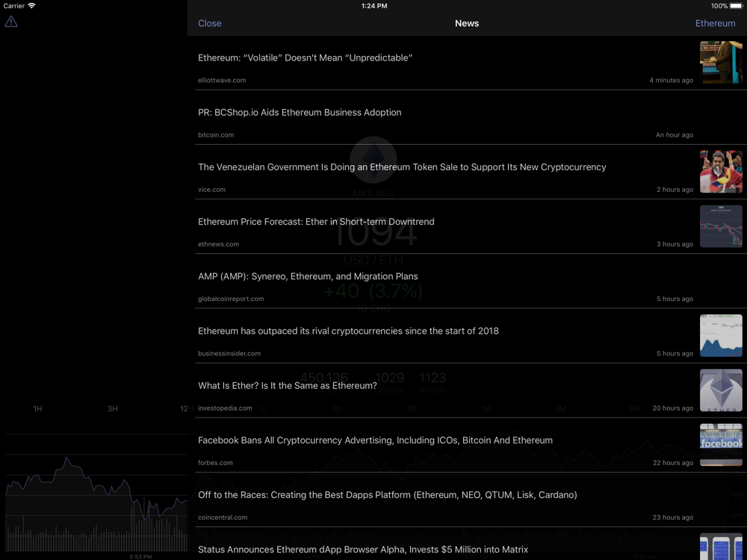This screenshot has width=747, height=560.
Task: Tap the News title in the header
Action: pyautogui.click(x=467, y=23)
